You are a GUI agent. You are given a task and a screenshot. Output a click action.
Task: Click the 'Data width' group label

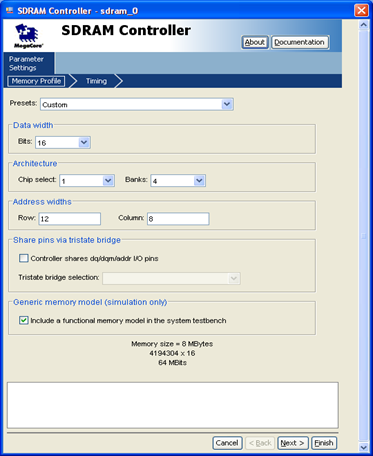pyautogui.click(x=33, y=125)
